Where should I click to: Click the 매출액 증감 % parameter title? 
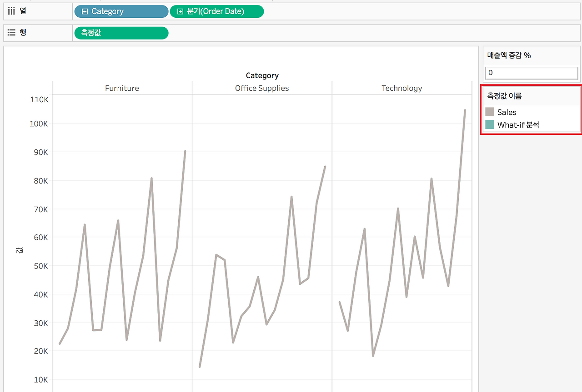509,55
